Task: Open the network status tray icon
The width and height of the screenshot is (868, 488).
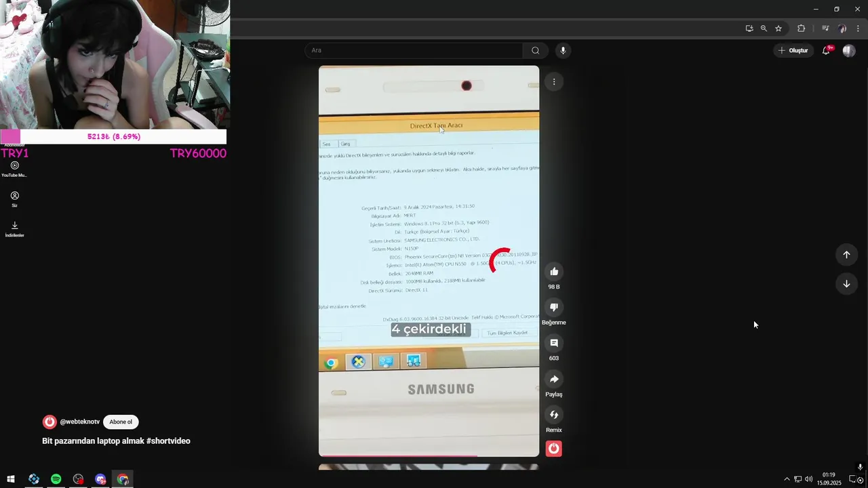Action: point(797,479)
